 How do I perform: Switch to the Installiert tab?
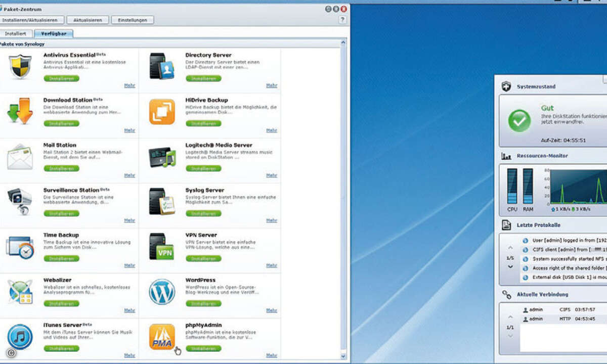tap(16, 33)
